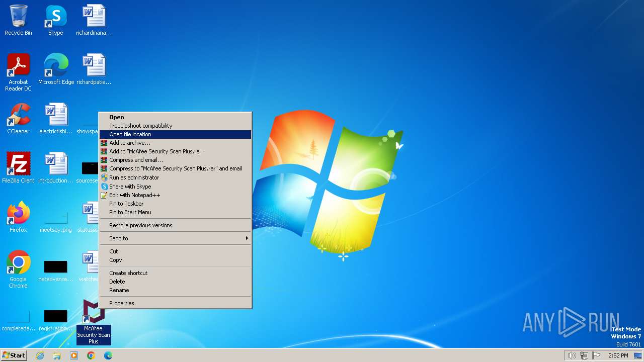Click the taskbar clock showing 2:52 PM
This screenshot has height=362, width=644.
point(618,355)
